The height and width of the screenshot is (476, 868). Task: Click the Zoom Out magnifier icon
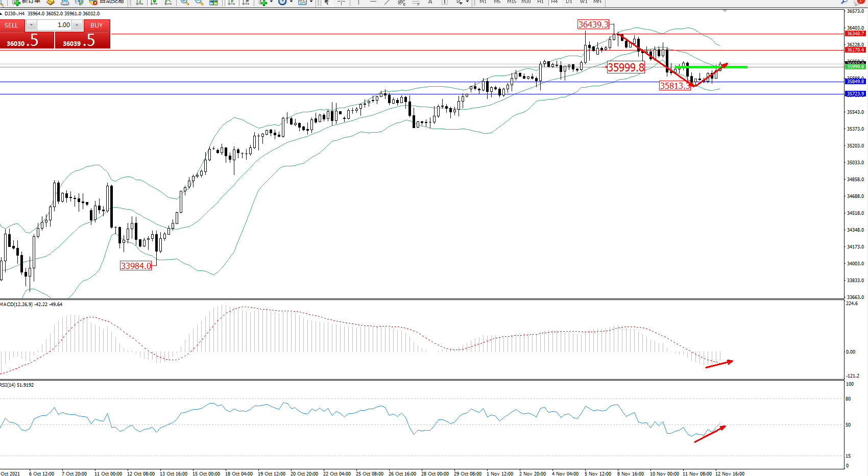pyautogui.click(x=199, y=2)
